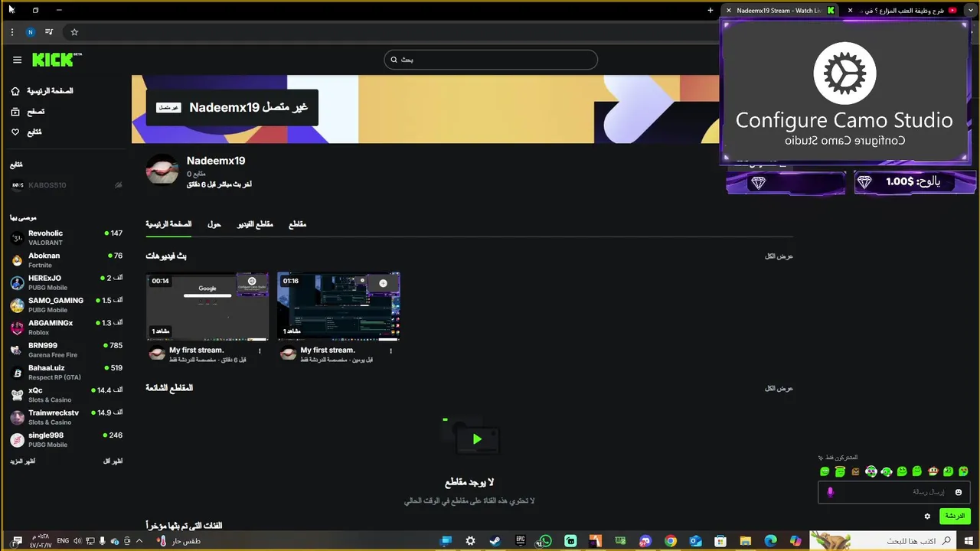Open WhatsApp from the taskbar
Screen dimensions: 980x551
point(545,541)
